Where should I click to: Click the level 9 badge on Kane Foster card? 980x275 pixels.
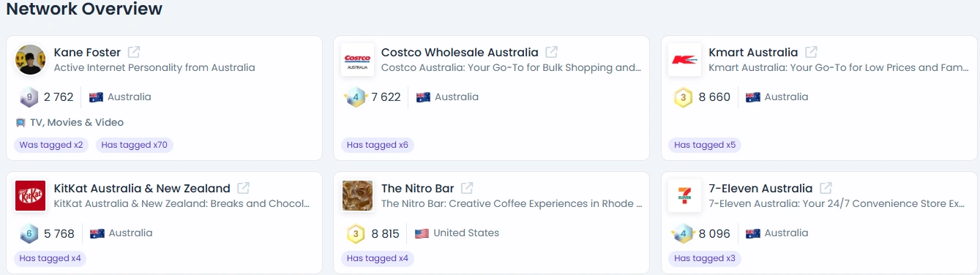[x=29, y=97]
